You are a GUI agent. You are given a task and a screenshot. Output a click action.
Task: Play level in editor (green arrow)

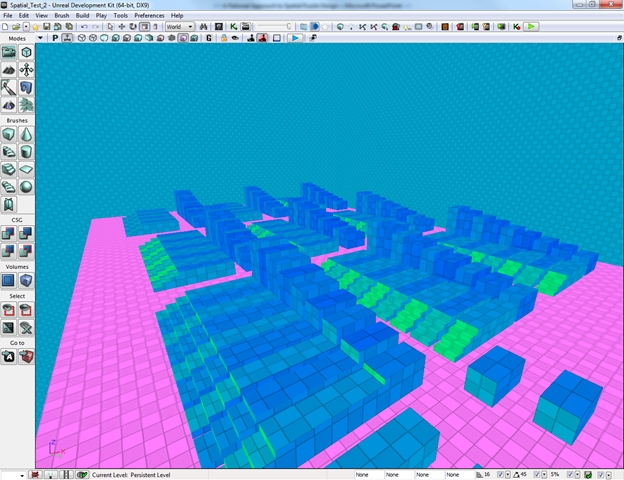(x=531, y=27)
